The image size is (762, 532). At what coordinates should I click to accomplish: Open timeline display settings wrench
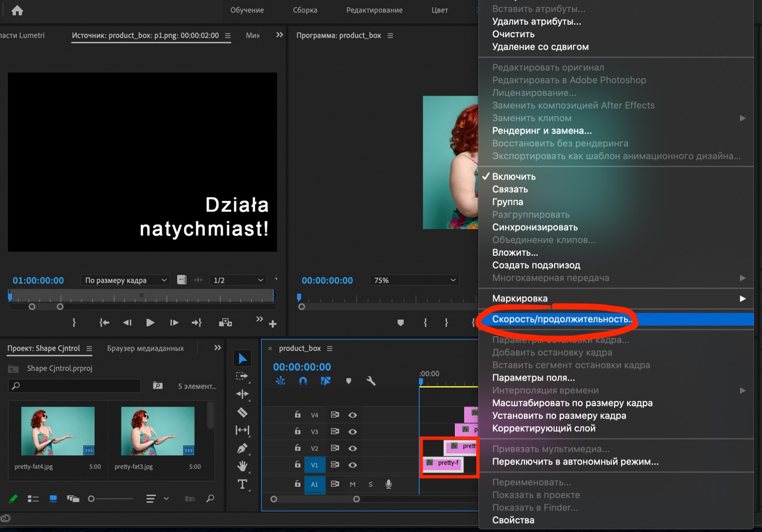pos(371,381)
